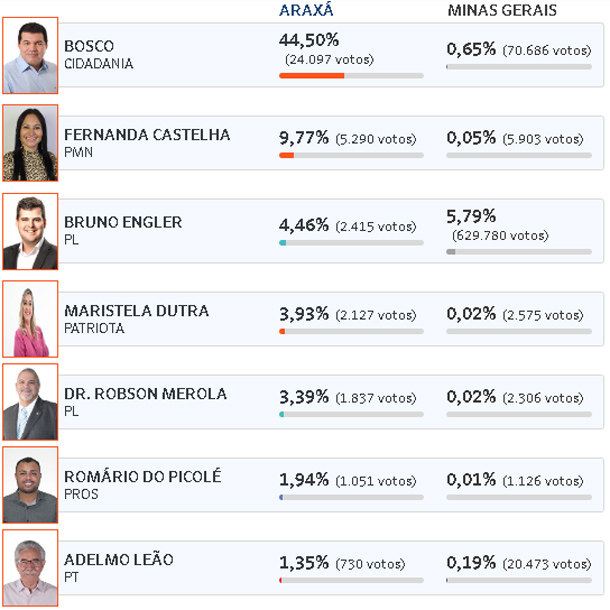Open Dr. Robson Merola's candidate photo

(x=30, y=402)
